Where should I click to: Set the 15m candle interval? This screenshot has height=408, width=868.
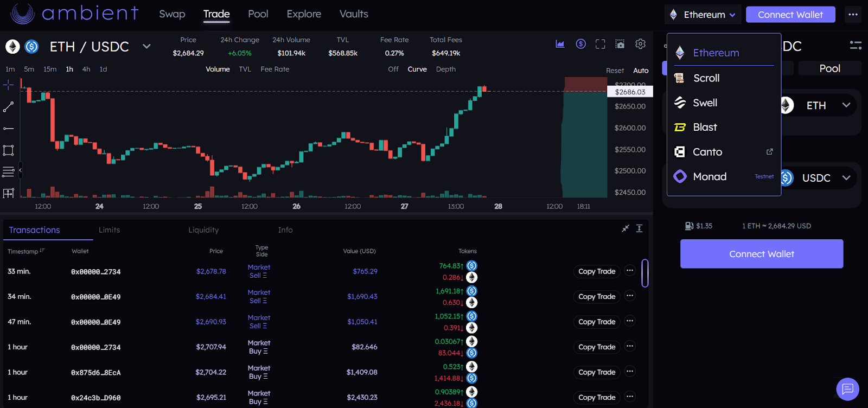pos(50,69)
